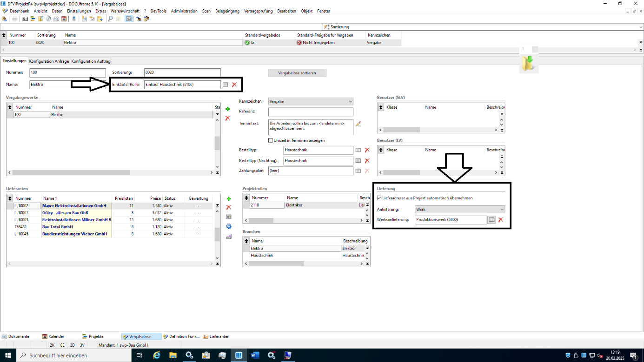Clear the Einkäufer Rolle with red X
644x362 pixels.
(x=234, y=85)
